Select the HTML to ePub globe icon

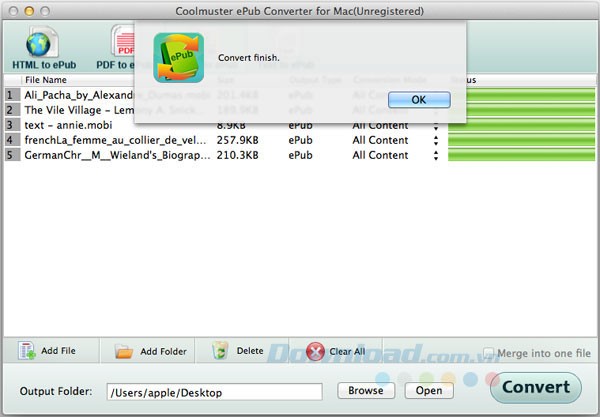tap(38, 43)
